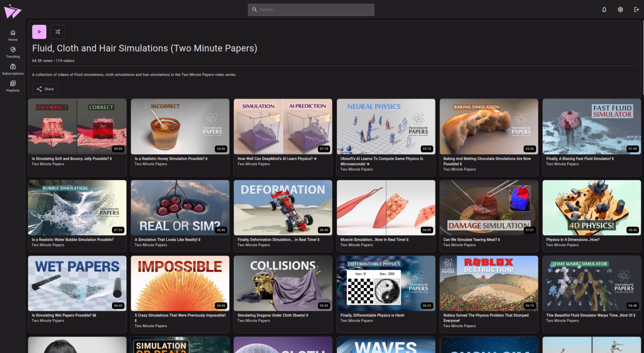Shuffle the playlist with shuffle button
This screenshot has height=353, width=644.
coord(57,32)
